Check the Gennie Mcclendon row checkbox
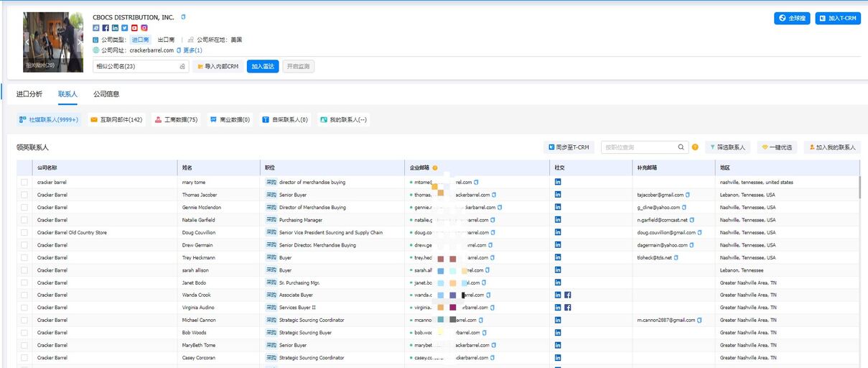Screen dimensions: 868x368 click(x=24, y=208)
